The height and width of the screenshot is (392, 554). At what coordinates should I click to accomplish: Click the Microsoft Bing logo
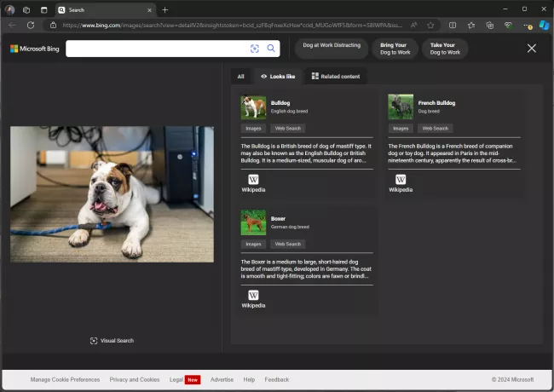coord(34,49)
